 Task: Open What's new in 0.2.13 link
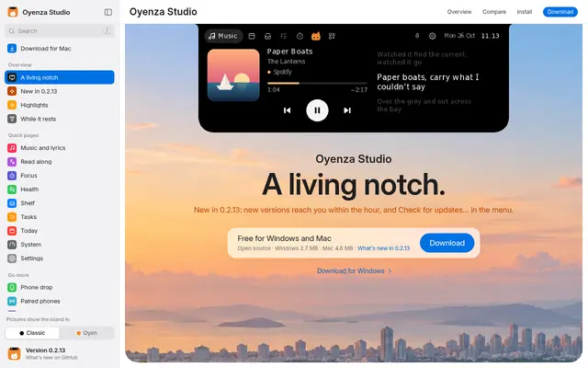[x=383, y=248]
